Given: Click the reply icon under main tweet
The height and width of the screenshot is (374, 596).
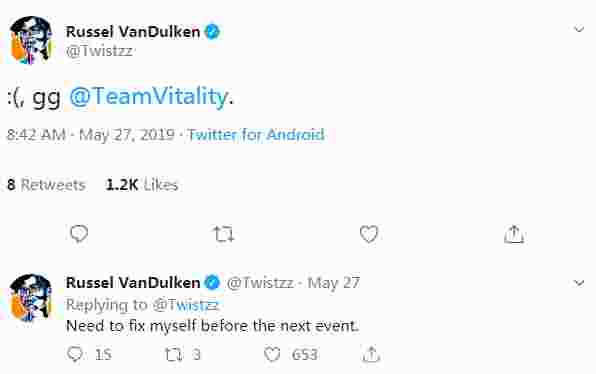Looking at the screenshot, I should 79,234.
